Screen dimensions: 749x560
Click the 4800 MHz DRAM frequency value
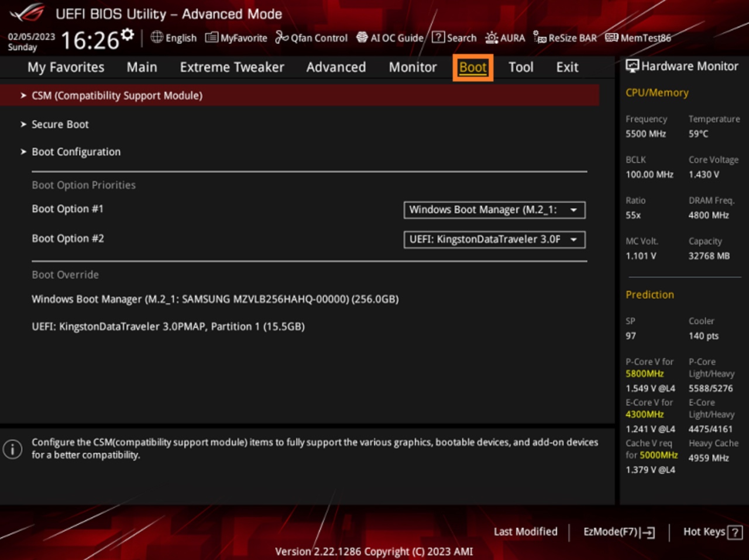point(709,215)
